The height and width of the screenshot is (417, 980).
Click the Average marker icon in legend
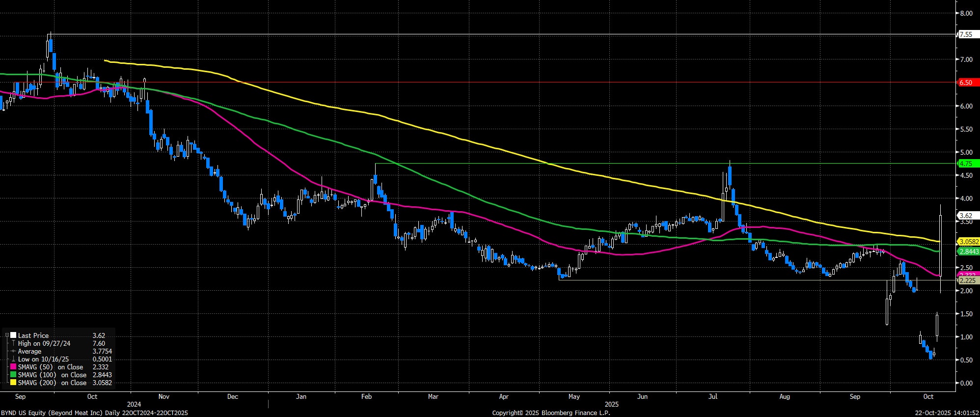13,351
